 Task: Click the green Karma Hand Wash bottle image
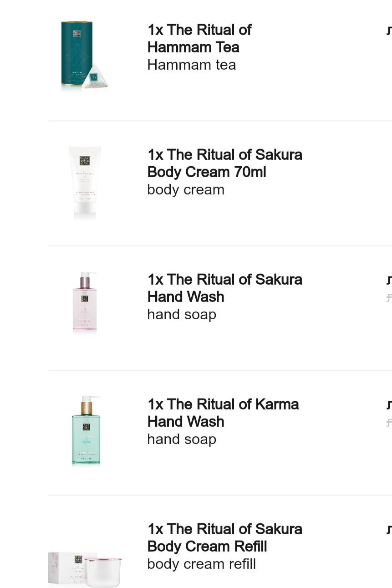coord(86,430)
